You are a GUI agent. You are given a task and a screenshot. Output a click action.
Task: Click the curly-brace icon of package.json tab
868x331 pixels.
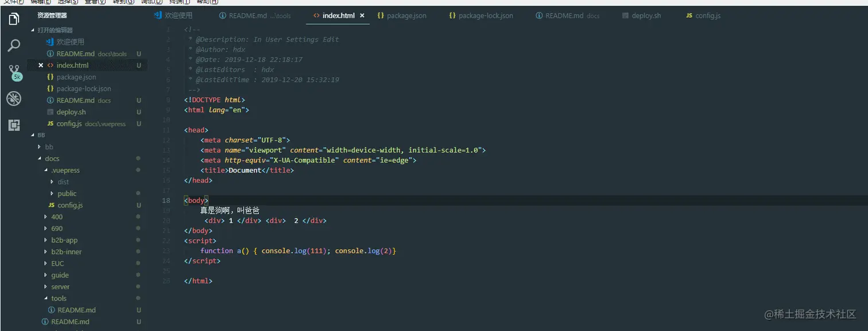(381, 15)
